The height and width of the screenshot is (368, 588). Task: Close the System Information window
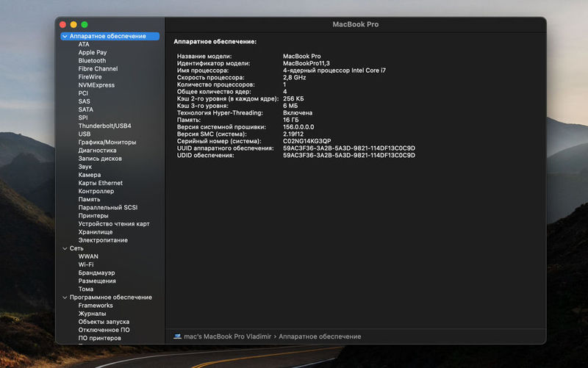(x=62, y=25)
